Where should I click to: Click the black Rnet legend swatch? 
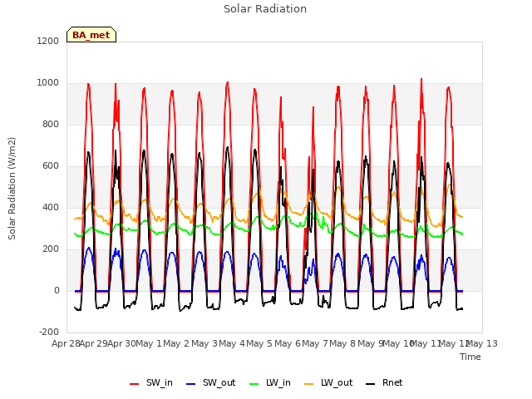371,384
